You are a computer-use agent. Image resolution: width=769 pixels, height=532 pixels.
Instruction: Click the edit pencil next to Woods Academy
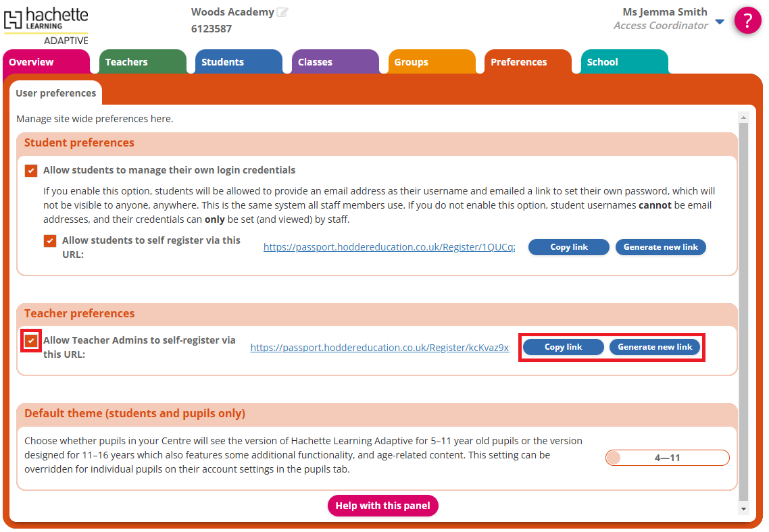(x=282, y=11)
